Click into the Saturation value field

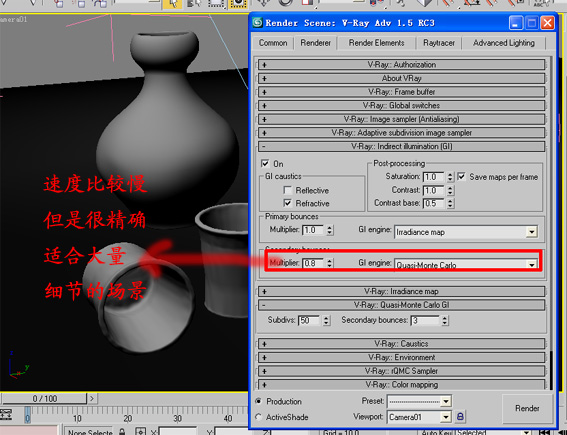pyautogui.click(x=433, y=177)
